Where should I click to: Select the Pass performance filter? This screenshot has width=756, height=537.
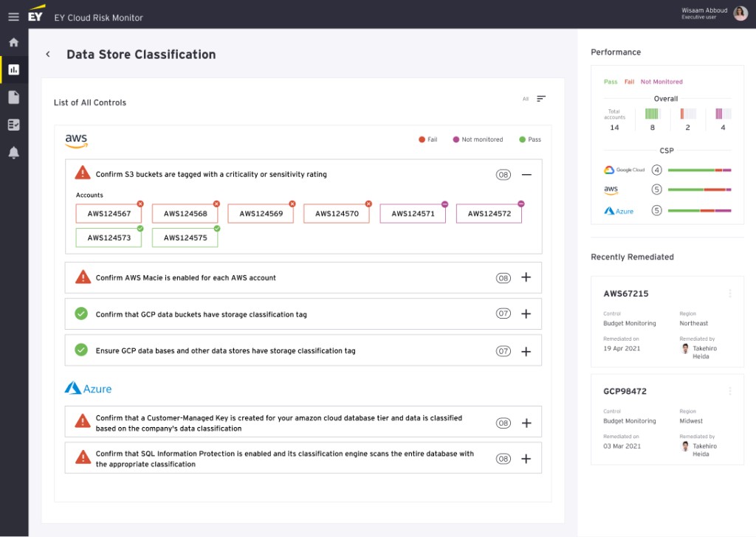[611, 82]
